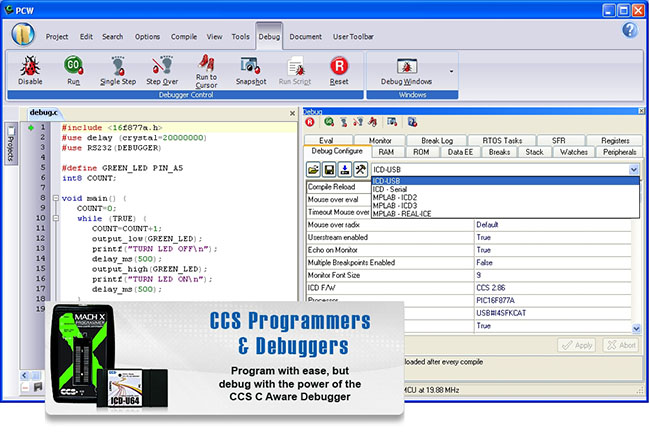Expand the Debug Windows dropdown arrow

451,71
